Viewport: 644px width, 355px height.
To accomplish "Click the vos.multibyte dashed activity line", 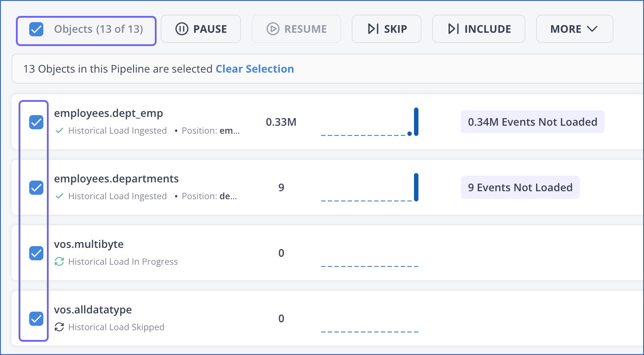I will 370,266.
